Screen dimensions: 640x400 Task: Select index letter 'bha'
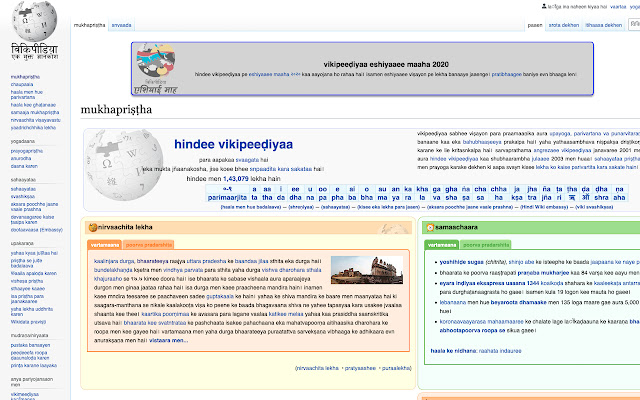tap(367, 198)
